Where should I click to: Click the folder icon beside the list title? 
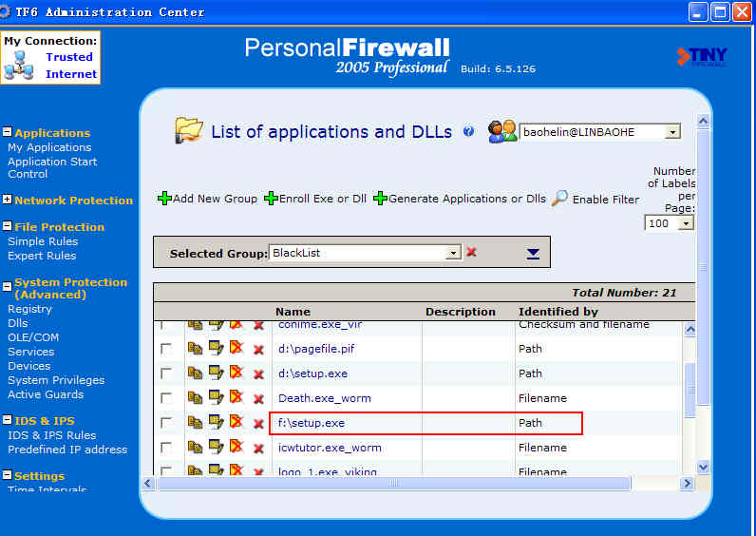click(x=188, y=130)
